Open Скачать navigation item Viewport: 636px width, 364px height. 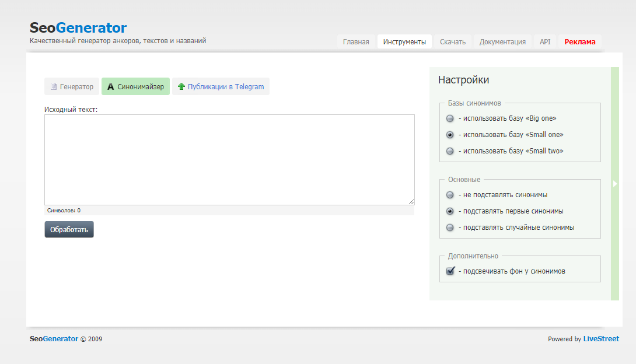pos(453,42)
